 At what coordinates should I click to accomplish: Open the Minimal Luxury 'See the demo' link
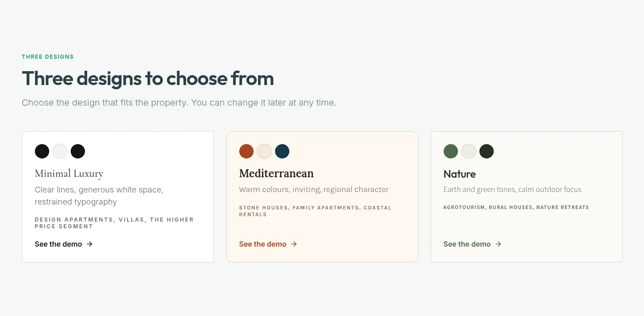[x=64, y=244]
